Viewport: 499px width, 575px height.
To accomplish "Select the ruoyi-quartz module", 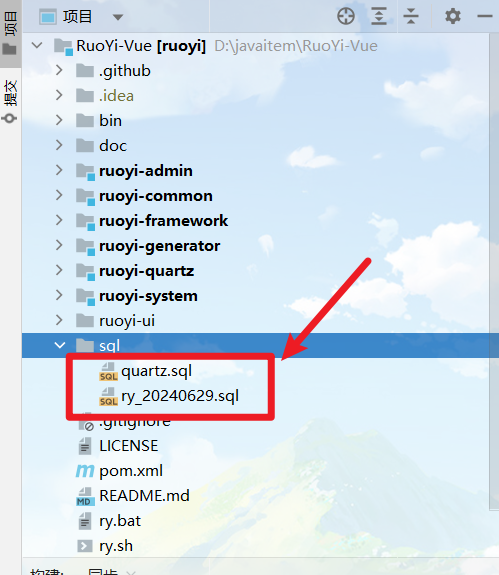I will tap(146, 271).
